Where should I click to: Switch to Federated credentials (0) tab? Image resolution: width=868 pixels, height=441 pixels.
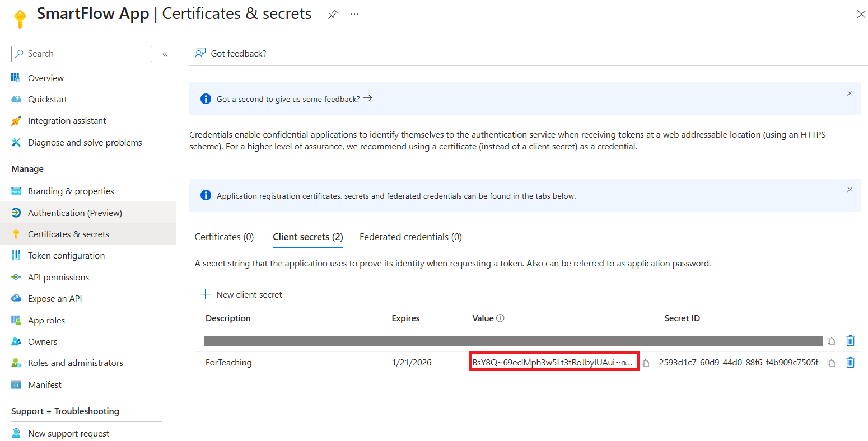tap(410, 237)
